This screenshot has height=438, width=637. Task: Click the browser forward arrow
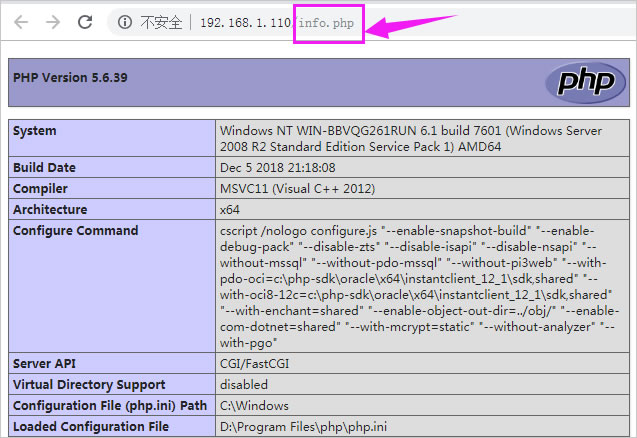coord(53,22)
